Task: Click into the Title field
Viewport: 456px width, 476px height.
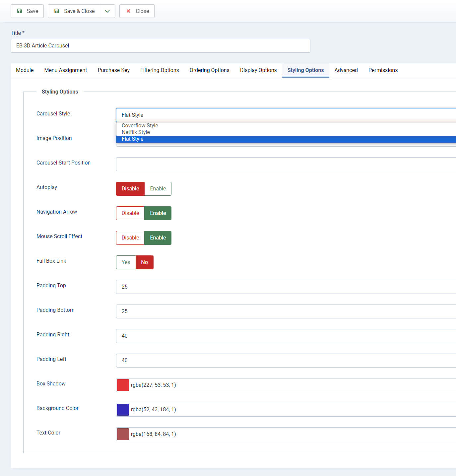Action: (x=161, y=46)
